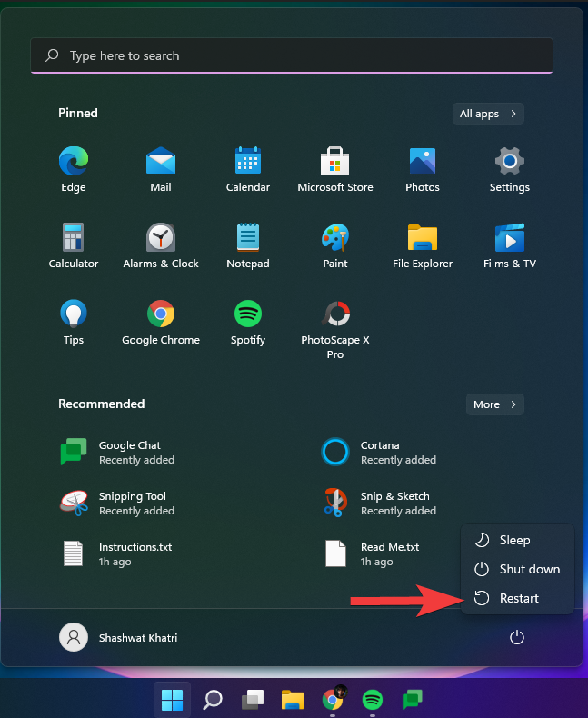
Task: Open Alarms & Clock
Action: 161,246
